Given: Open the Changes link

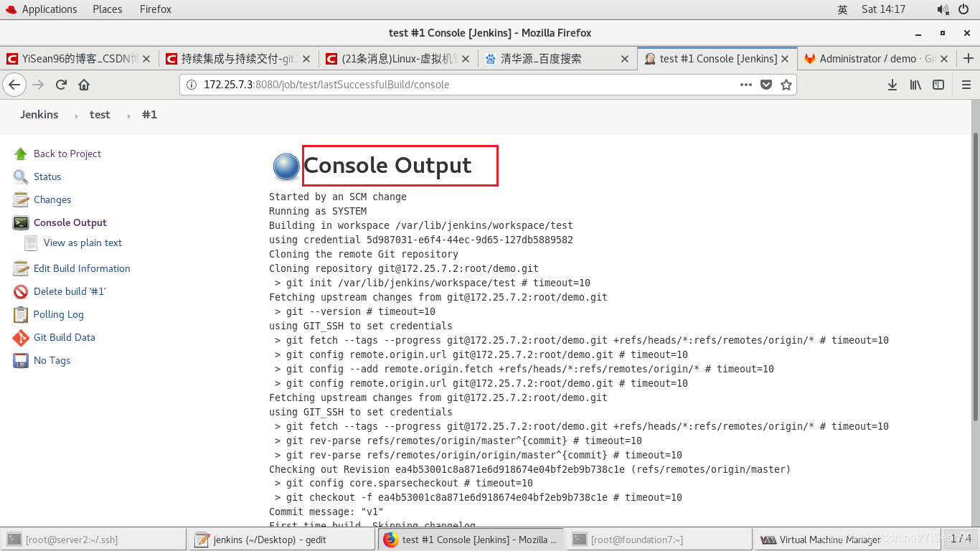Looking at the screenshot, I should click(52, 199).
